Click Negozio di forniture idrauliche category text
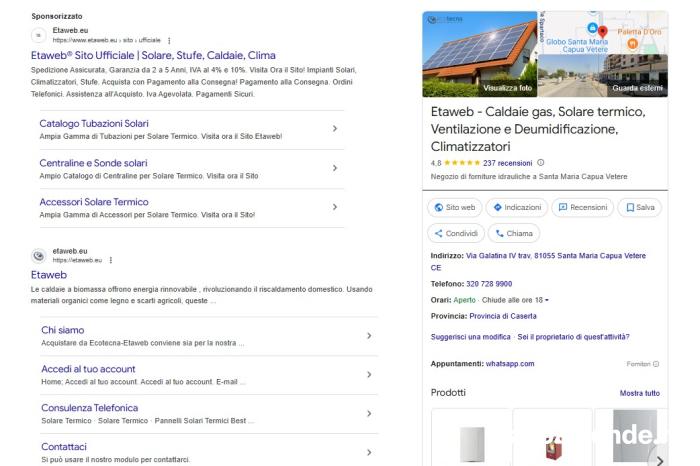 point(529,177)
